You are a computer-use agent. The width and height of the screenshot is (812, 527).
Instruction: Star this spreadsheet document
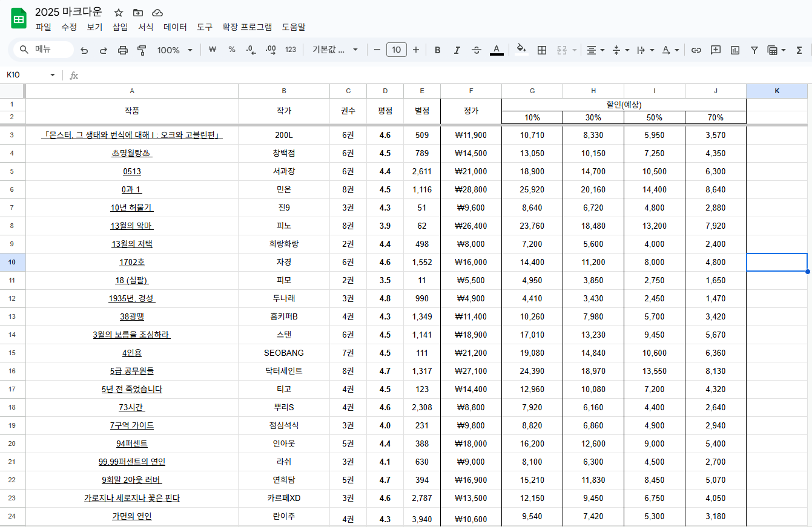pos(119,13)
